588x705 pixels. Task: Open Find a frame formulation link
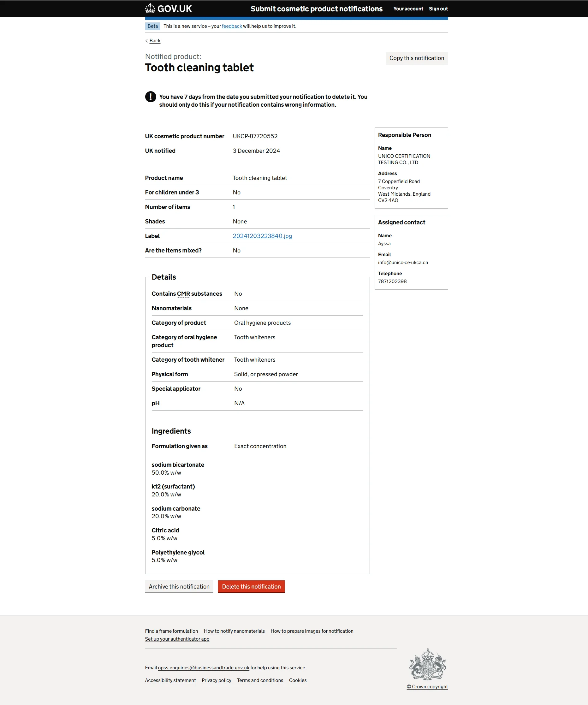pos(171,631)
